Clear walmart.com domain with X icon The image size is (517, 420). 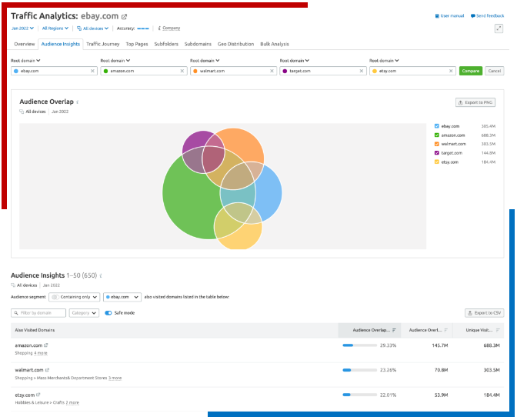point(272,71)
